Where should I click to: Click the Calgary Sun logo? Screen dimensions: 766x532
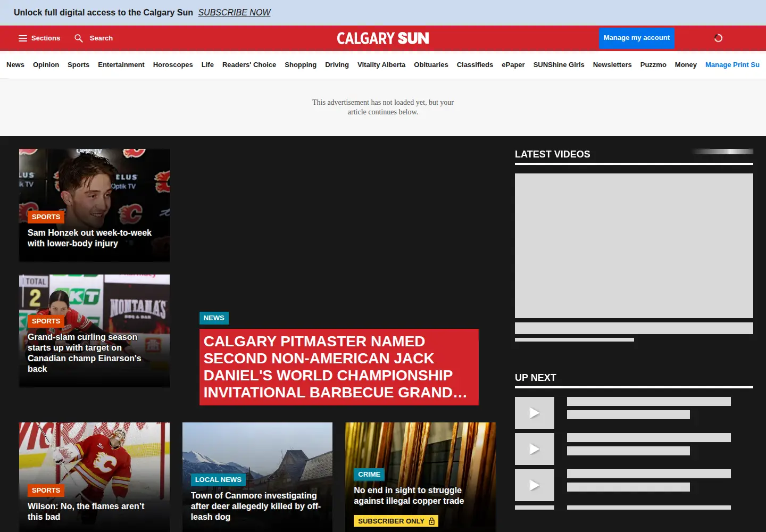(x=383, y=38)
